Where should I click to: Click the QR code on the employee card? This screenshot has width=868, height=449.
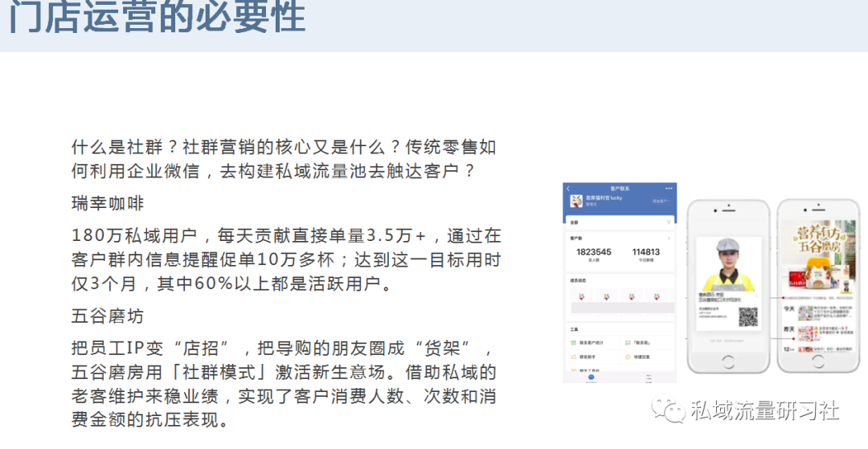748,316
